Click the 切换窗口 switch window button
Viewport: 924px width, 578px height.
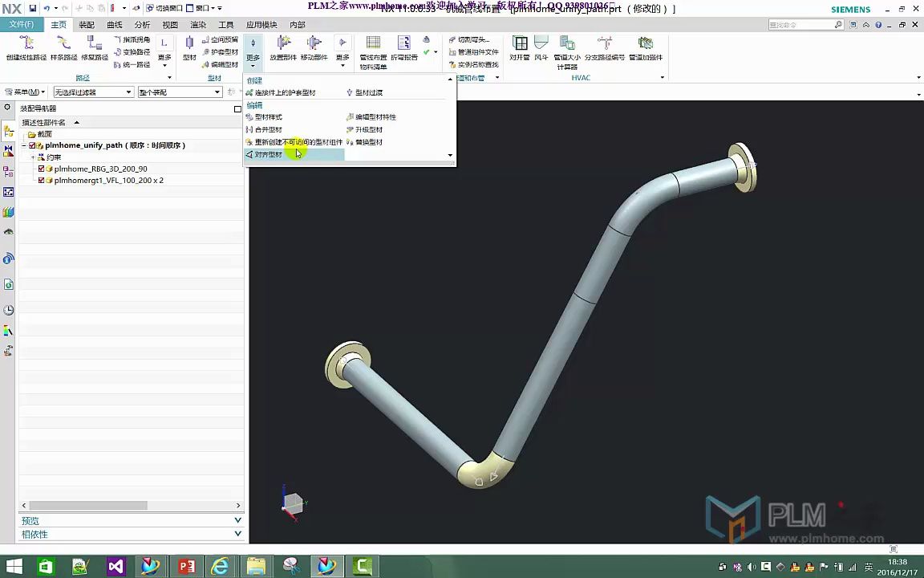pos(164,8)
